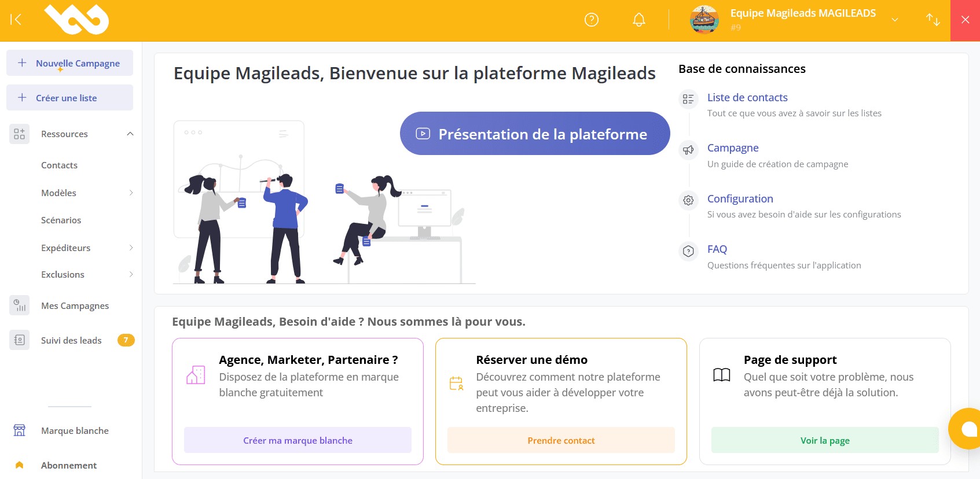980x479 pixels.
Task: Open the Liste de contacts knowledge link
Action: click(747, 97)
